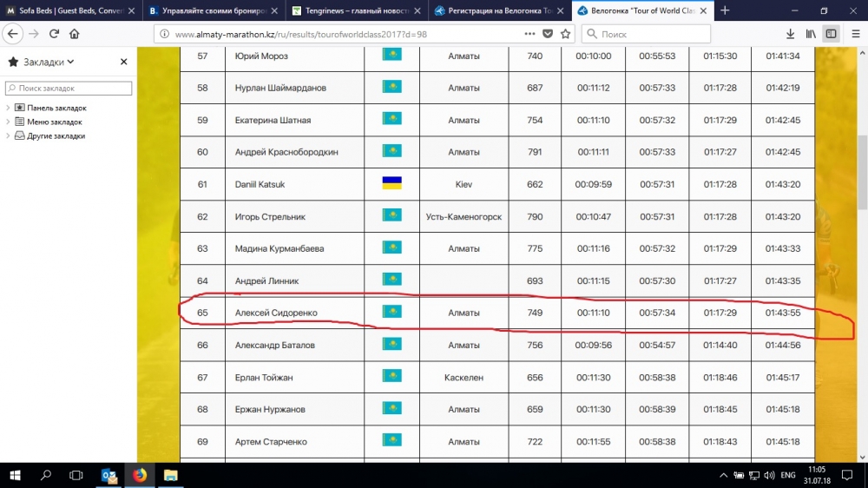
Task: Open a new browser tab
Action: (x=725, y=10)
